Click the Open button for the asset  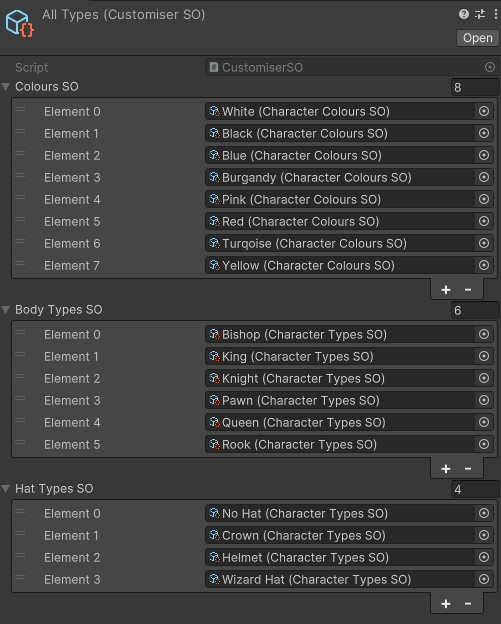click(478, 38)
